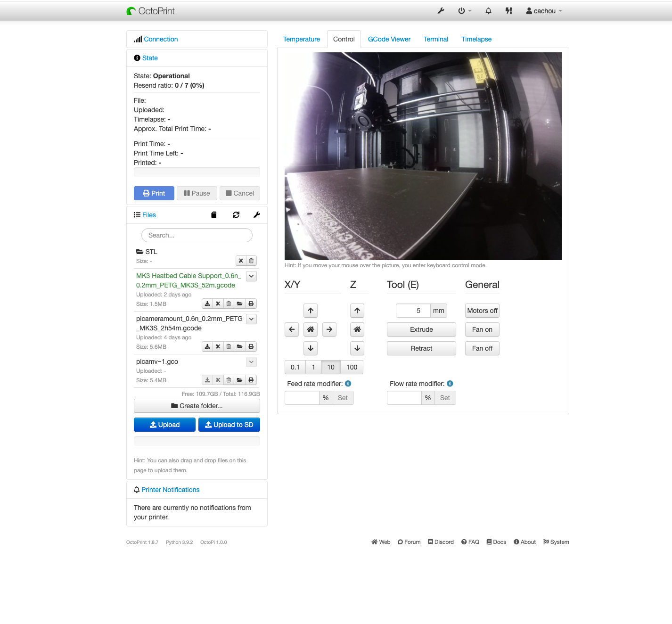Expand details of MK3 Heatbed Cable Support file
672x624 pixels.
pyautogui.click(x=252, y=276)
